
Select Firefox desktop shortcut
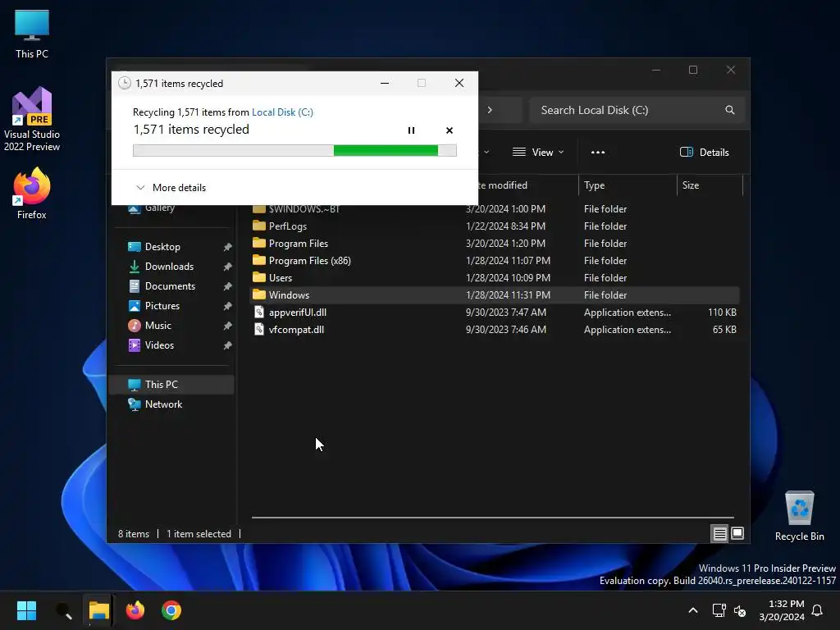tap(32, 194)
